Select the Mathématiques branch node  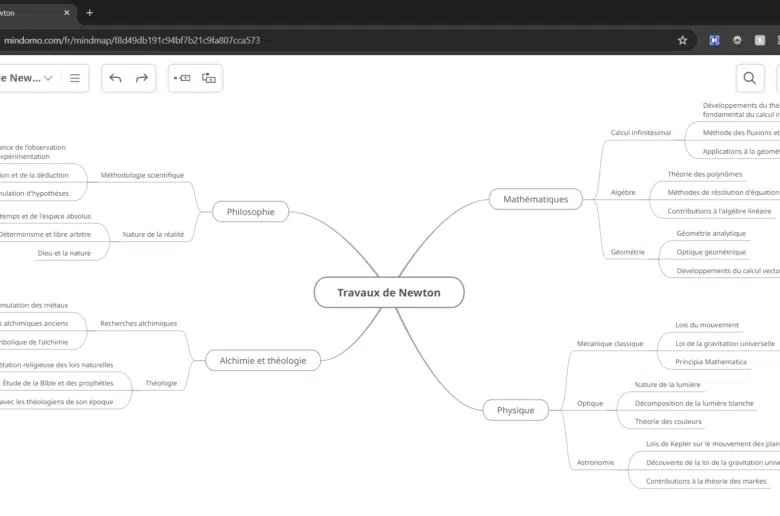coord(535,199)
